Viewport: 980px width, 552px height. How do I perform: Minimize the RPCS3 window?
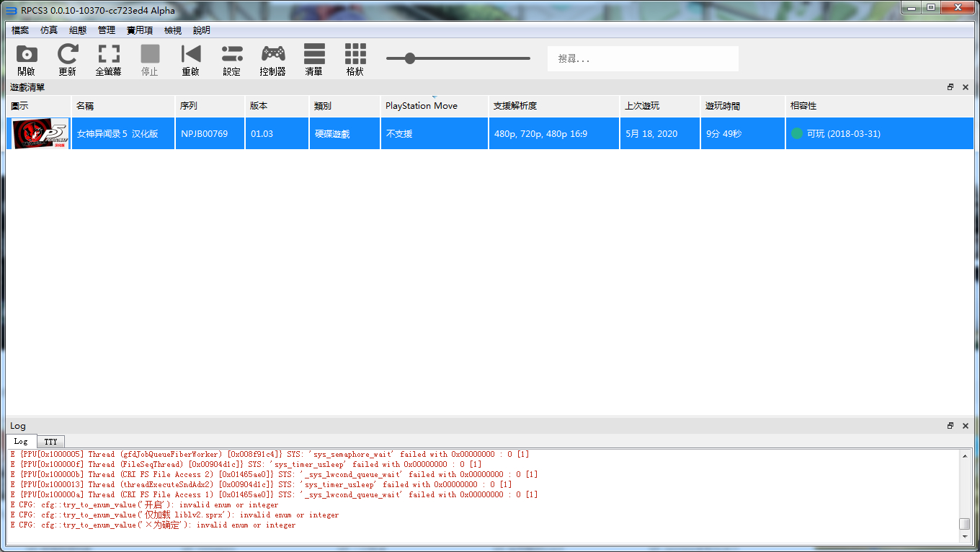click(912, 7)
